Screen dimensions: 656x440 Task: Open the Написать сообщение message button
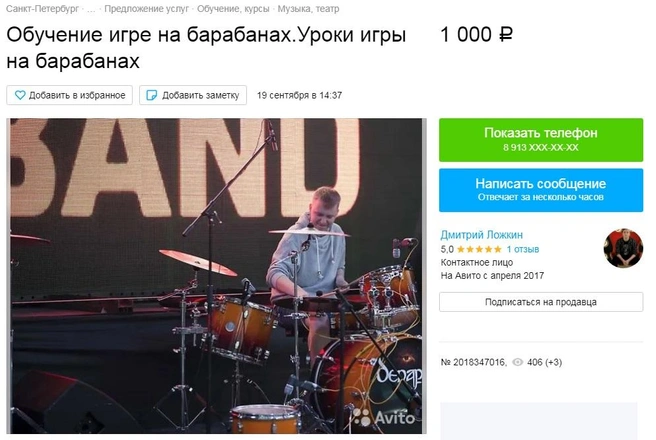541,190
